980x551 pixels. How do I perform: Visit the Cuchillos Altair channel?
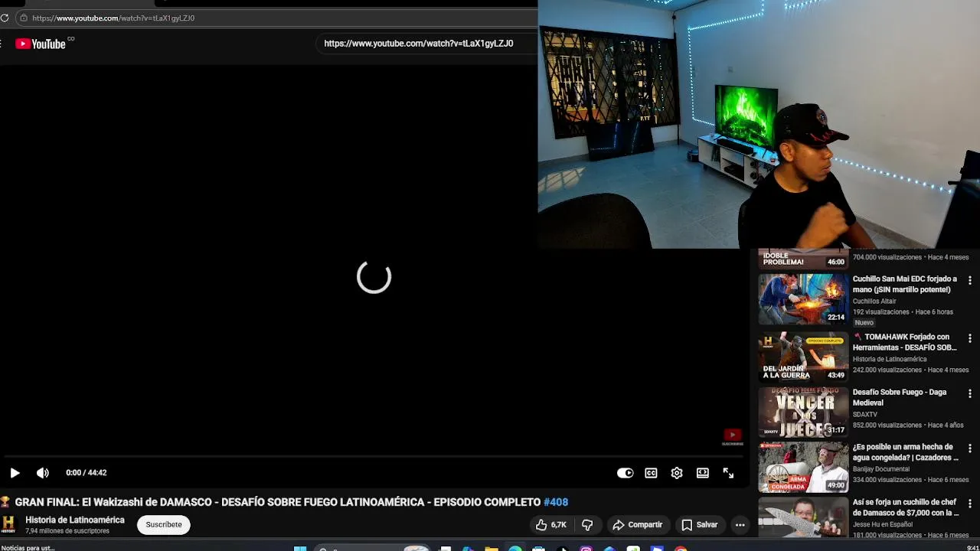tap(874, 302)
